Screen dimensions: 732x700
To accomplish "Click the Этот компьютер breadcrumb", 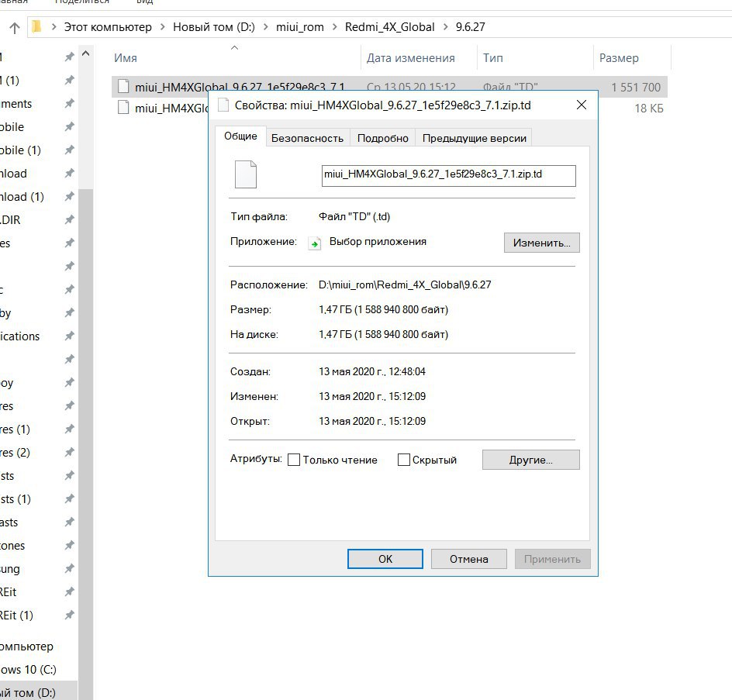I will [x=108, y=27].
